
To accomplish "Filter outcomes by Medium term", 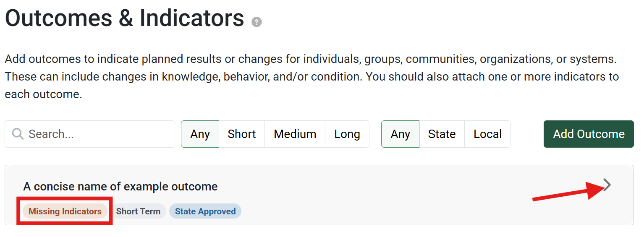I will click(295, 134).
